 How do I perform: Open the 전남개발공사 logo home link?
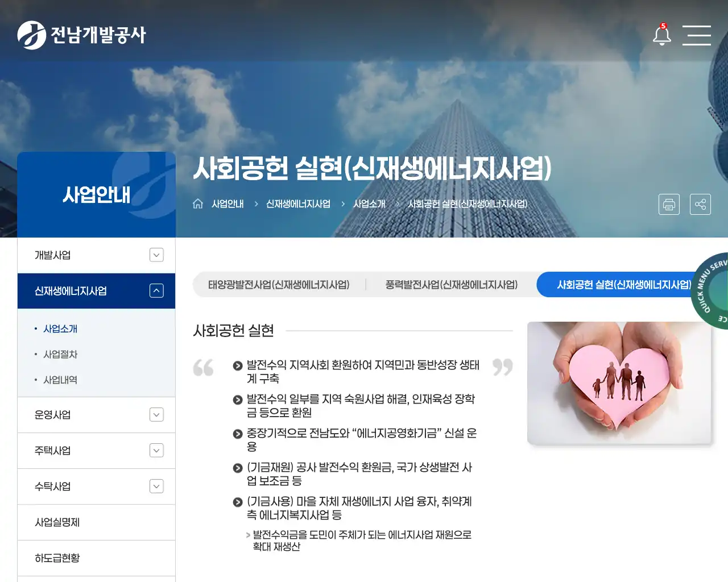81,35
